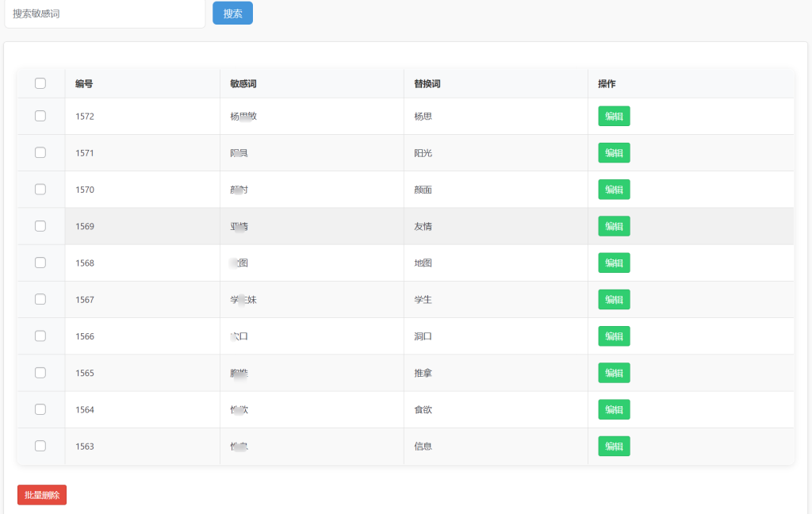Open editor for row 1565 推拿

point(614,373)
